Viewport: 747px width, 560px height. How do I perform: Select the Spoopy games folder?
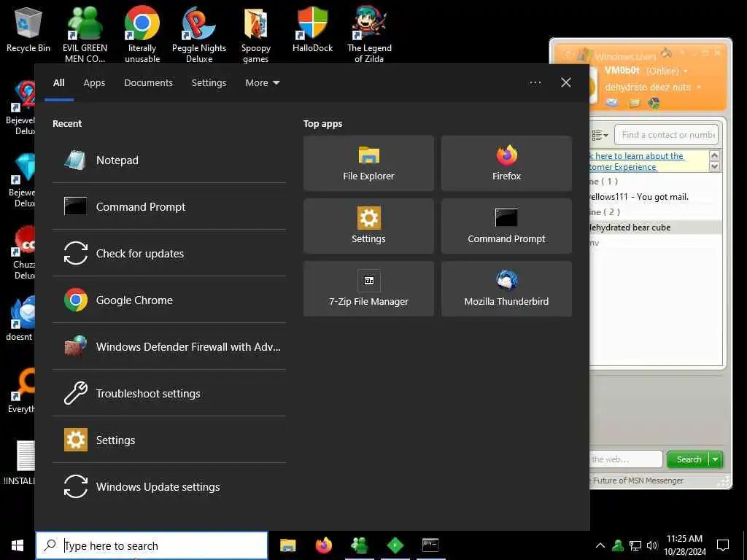(256, 34)
